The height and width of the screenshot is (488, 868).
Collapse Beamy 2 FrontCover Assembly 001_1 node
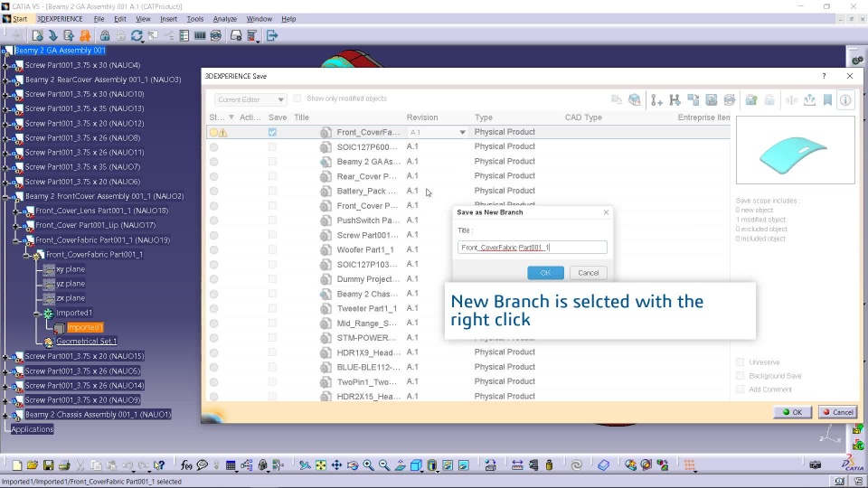(x=5, y=196)
